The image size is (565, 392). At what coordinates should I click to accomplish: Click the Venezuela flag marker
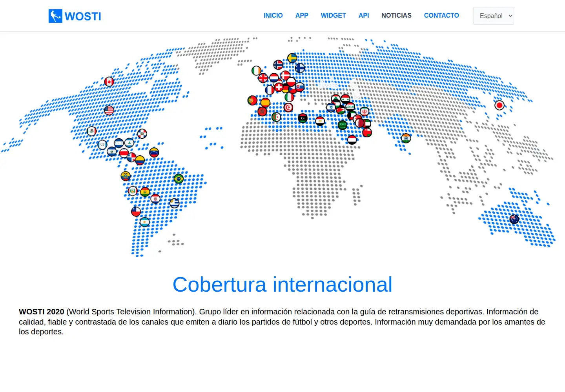click(154, 152)
